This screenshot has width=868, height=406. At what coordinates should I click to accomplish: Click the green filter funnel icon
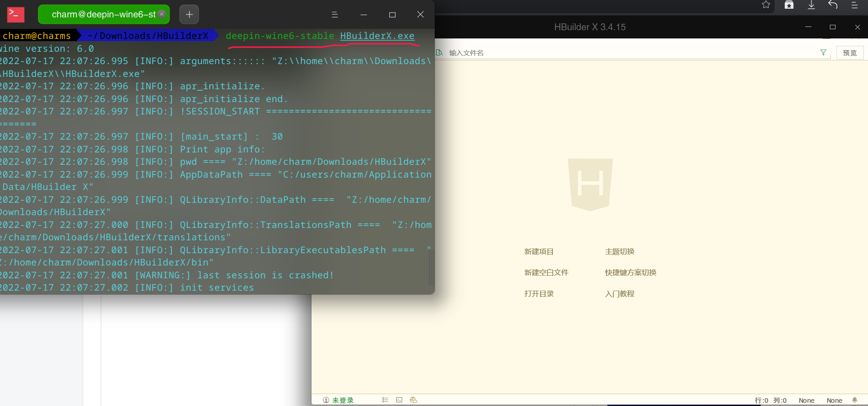click(823, 53)
